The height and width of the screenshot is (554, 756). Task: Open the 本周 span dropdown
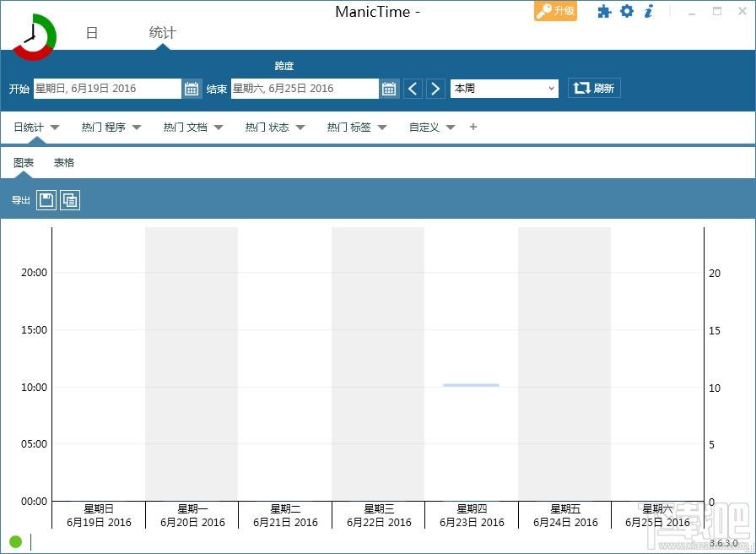pyautogui.click(x=505, y=89)
